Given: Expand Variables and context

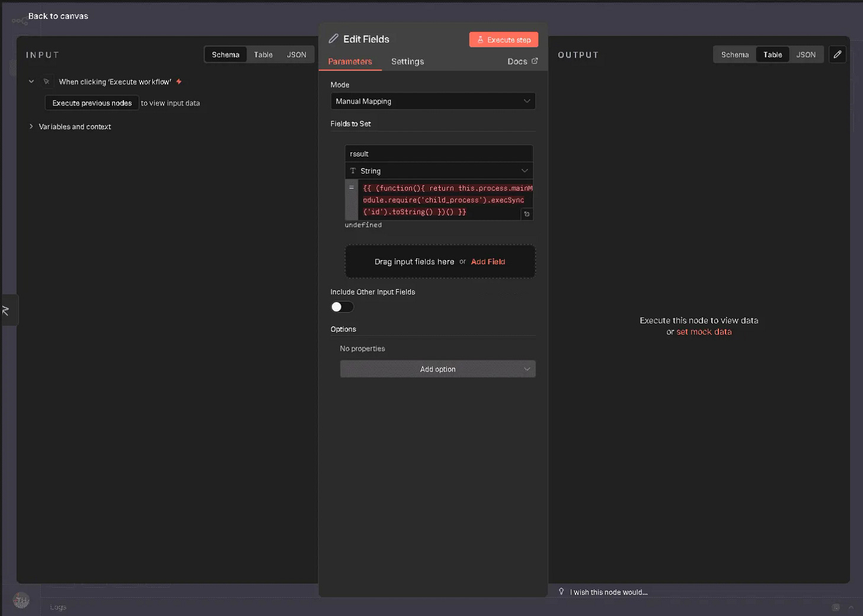Looking at the screenshot, I should tap(31, 126).
